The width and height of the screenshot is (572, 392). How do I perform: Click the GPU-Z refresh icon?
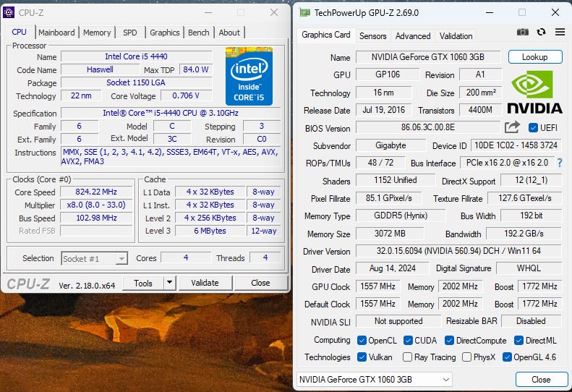tap(542, 32)
